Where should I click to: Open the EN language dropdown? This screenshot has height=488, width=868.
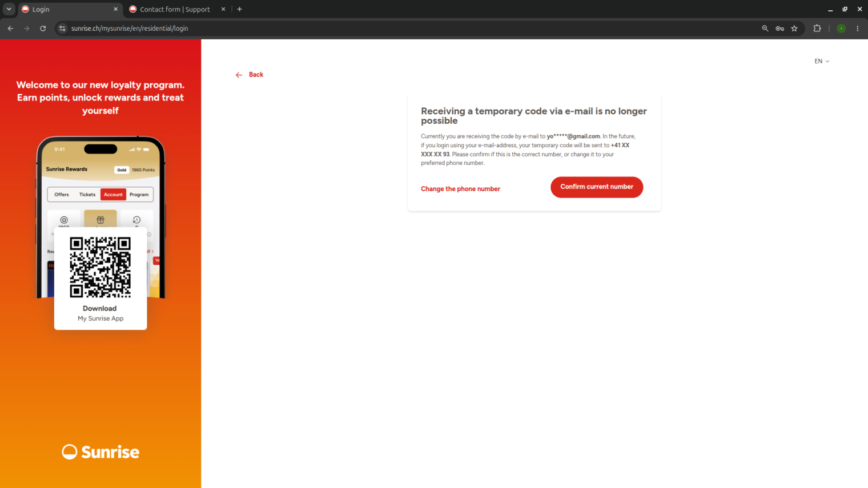[x=822, y=61]
